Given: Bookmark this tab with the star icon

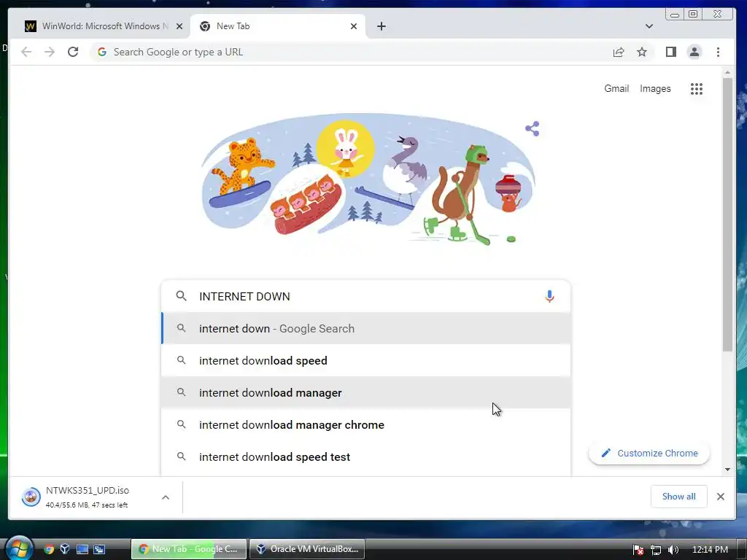Looking at the screenshot, I should [x=642, y=52].
